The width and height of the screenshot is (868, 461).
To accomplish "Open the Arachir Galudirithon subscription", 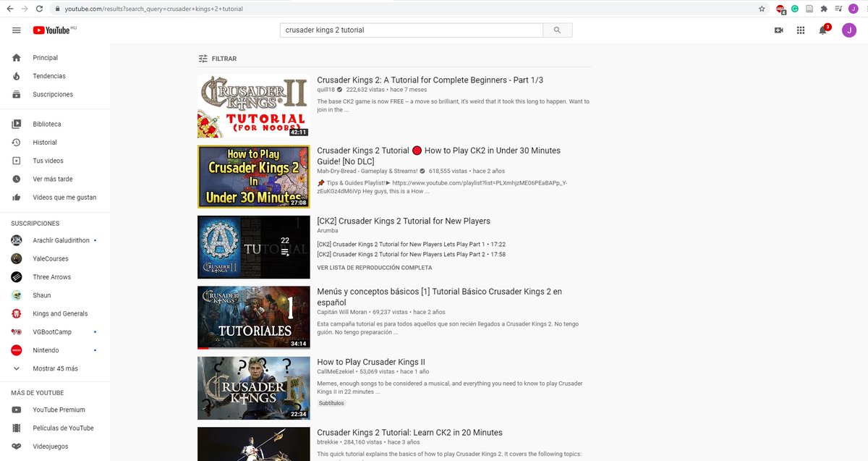I will [x=54, y=240].
